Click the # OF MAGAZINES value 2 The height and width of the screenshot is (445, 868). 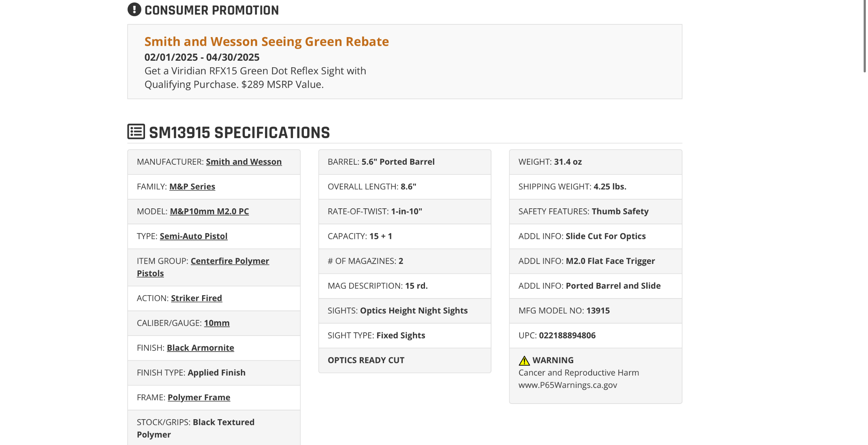pos(401,261)
